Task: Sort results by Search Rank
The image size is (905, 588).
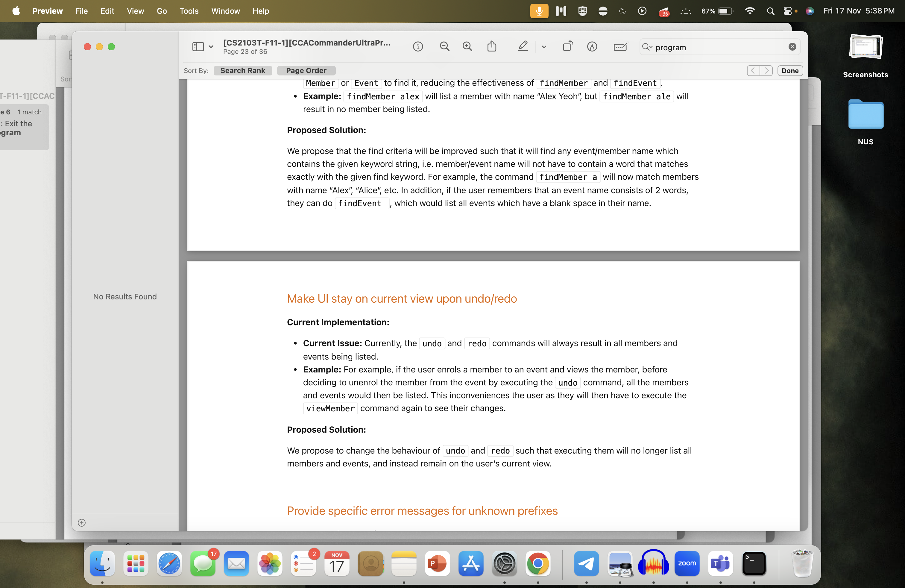Action: point(243,70)
